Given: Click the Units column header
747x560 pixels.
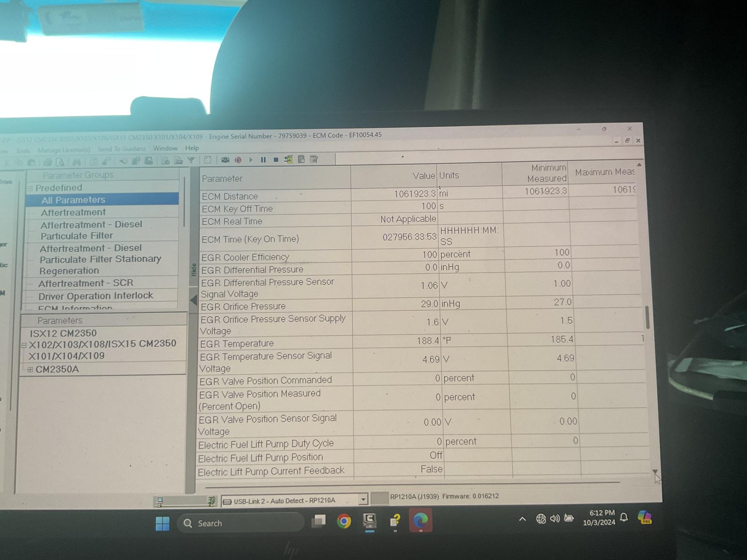Looking at the screenshot, I should 470,175.
